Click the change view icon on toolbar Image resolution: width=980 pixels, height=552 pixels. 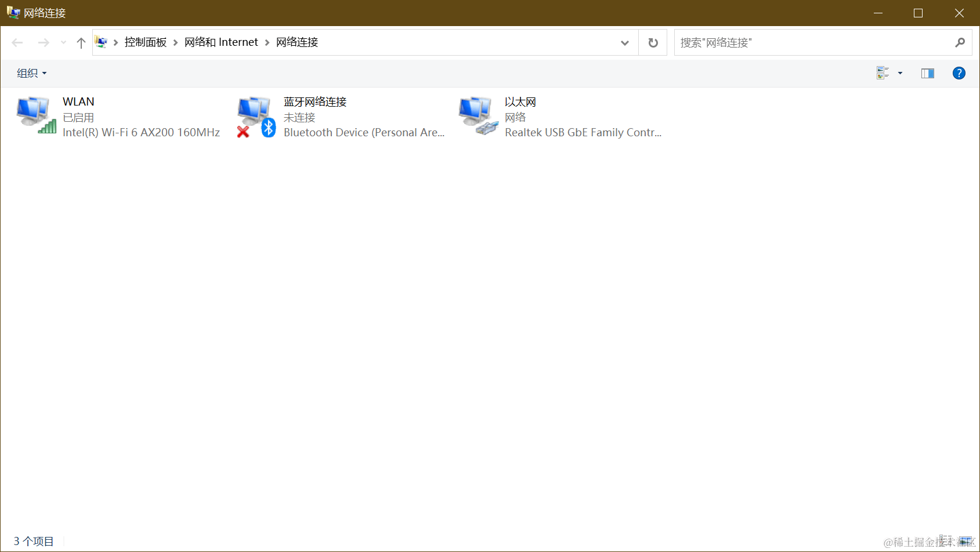(881, 73)
